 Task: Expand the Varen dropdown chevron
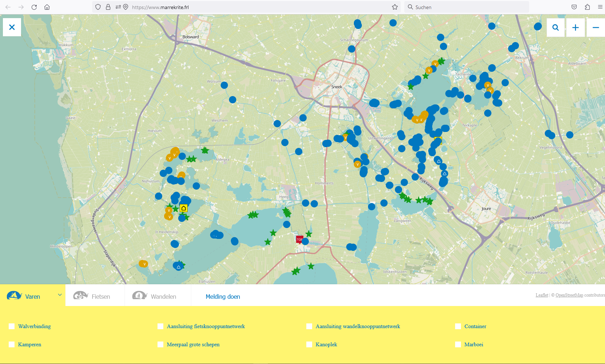coord(60,295)
